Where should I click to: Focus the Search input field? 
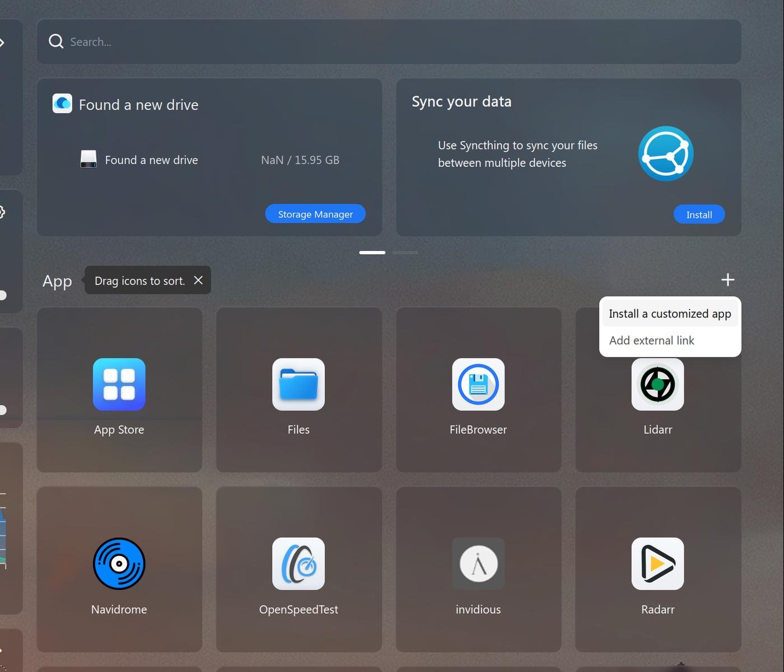click(x=392, y=42)
